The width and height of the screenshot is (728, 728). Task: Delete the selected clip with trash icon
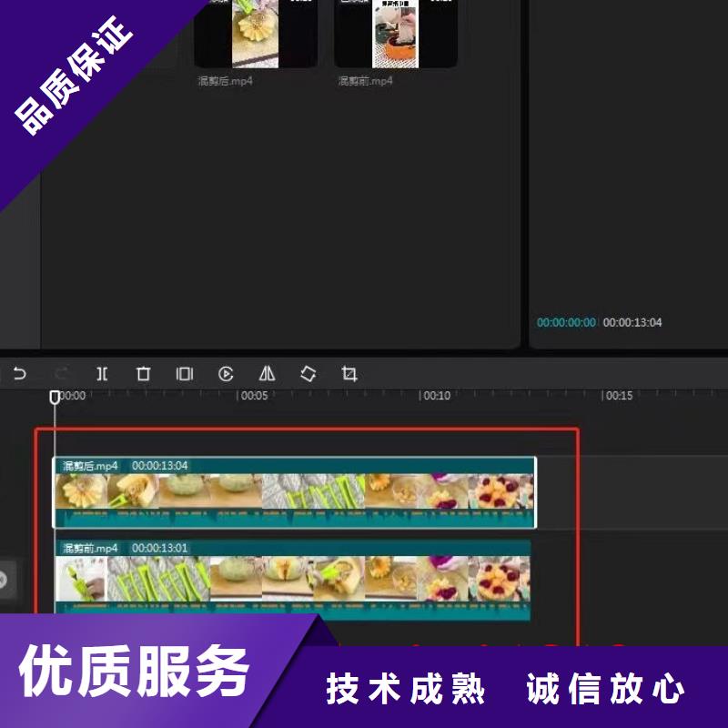[x=143, y=374]
